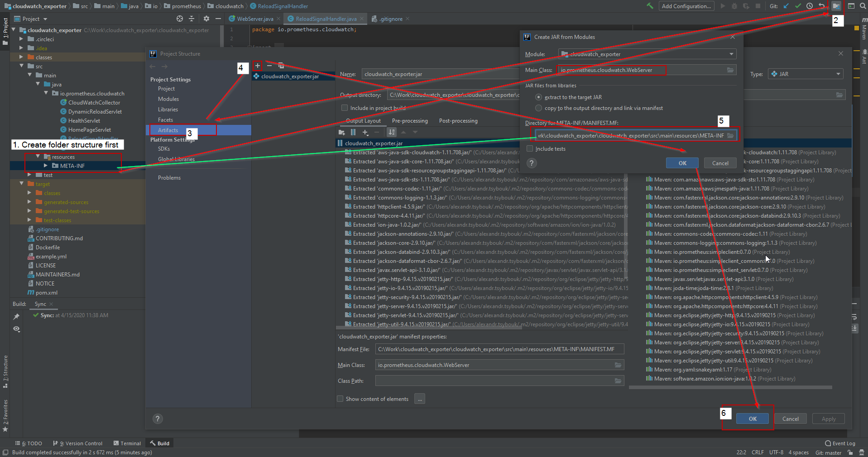Screen dimensions: 868x457
Task: Open Search Everywhere magnifier icon
Action: (x=863, y=6)
